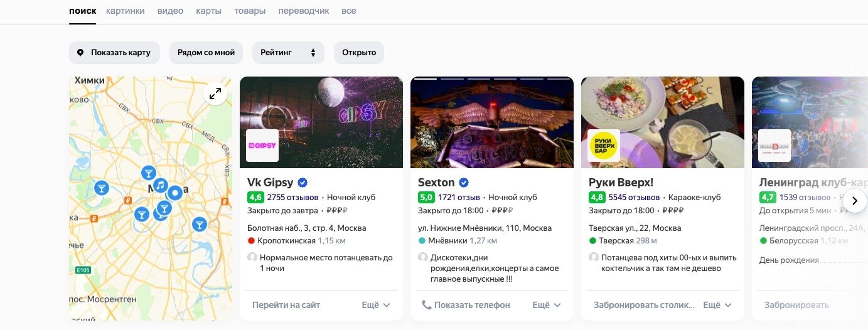Switch to the картинки tab
Screen dimensions: 868x330
tap(126, 11)
